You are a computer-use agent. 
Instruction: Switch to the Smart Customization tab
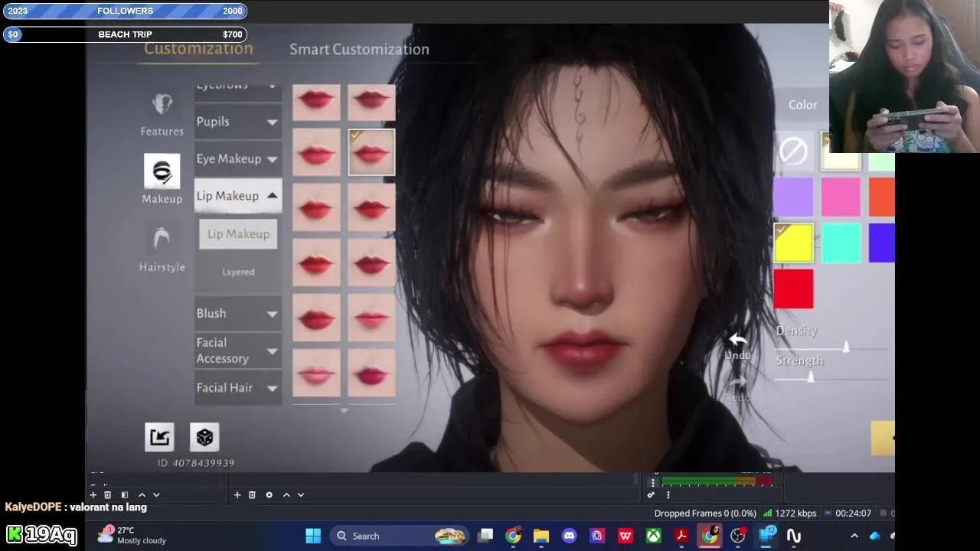(359, 49)
